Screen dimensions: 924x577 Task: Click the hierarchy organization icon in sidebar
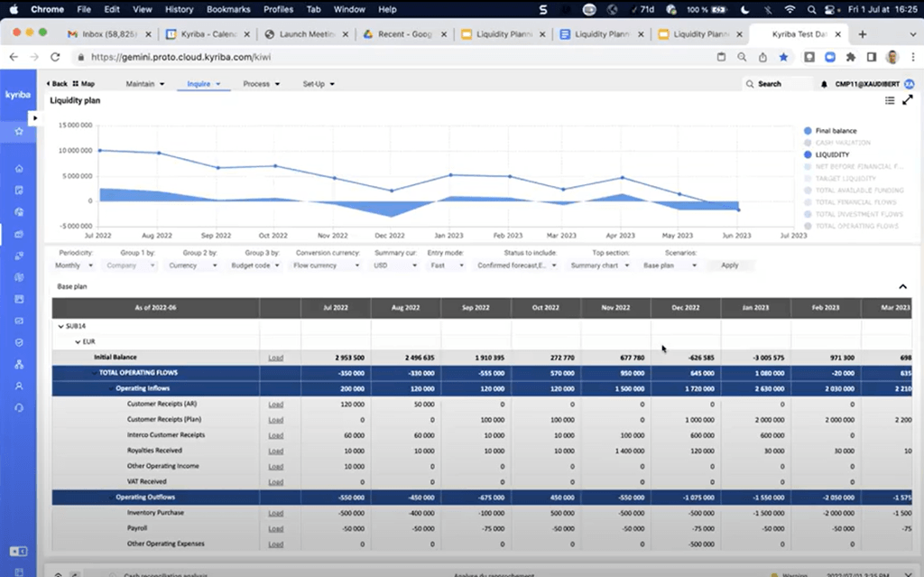coord(19,365)
